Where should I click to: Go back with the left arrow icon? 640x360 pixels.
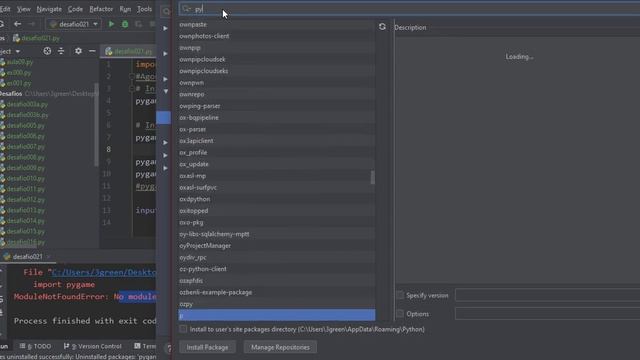click(17, 24)
